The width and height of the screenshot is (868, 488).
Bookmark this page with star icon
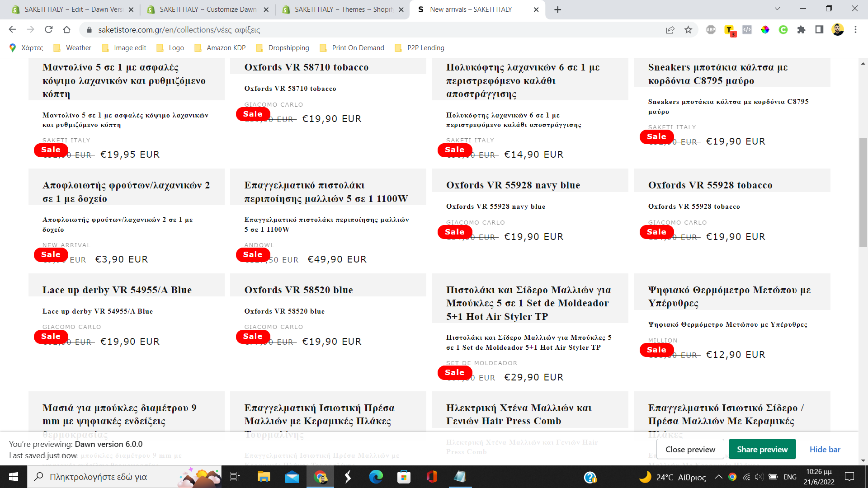click(x=688, y=30)
